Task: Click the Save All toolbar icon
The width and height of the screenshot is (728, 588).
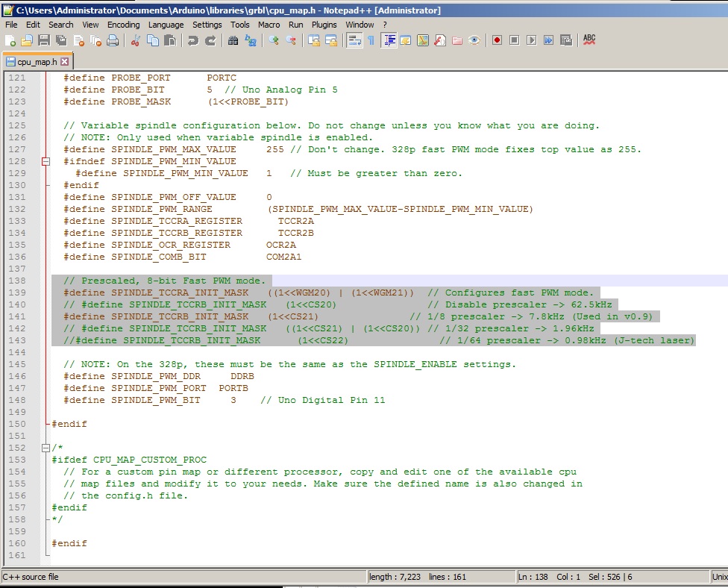Action: click(61, 41)
